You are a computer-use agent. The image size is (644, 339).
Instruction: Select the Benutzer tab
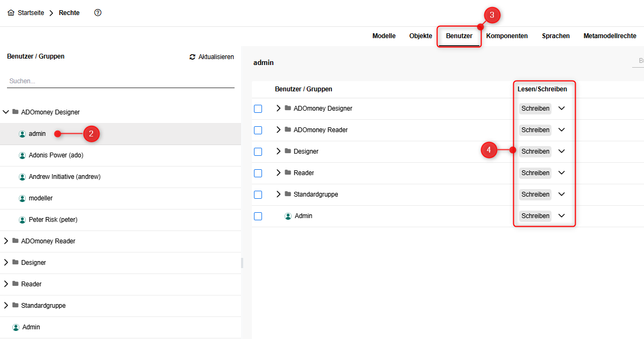pos(459,36)
